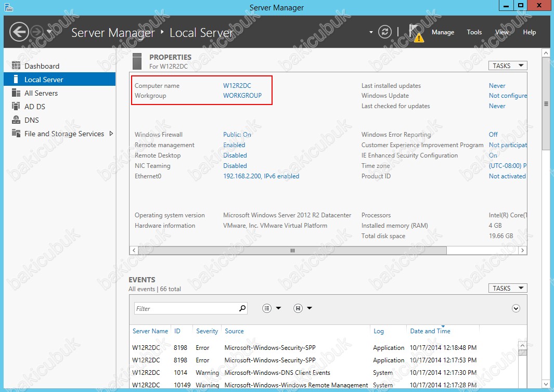Sort events by the Server Name column
This screenshot has height=392, width=554.
[x=150, y=331]
